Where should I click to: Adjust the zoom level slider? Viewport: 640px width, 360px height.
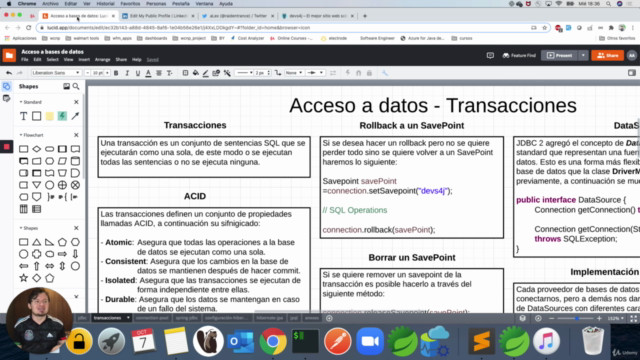tap(576, 318)
